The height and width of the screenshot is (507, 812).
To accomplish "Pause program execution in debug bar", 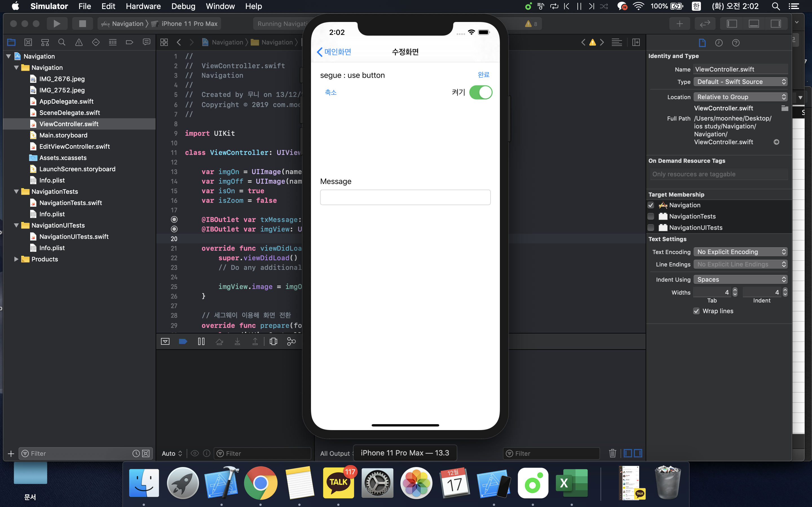I will tap(201, 341).
